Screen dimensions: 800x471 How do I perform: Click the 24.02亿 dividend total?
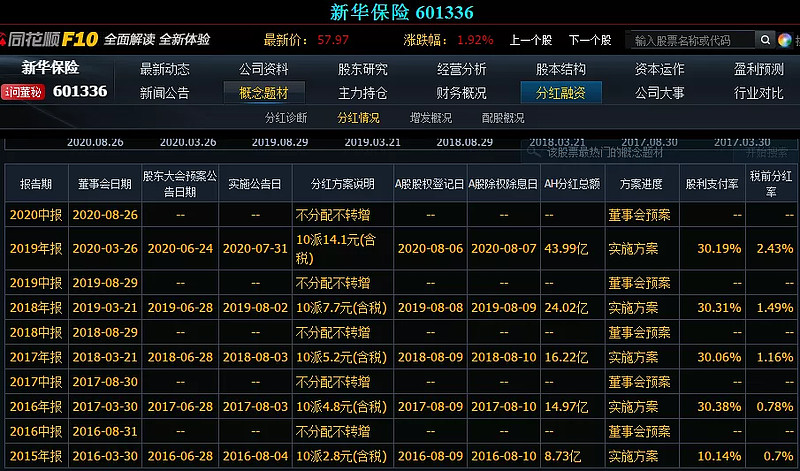click(566, 308)
